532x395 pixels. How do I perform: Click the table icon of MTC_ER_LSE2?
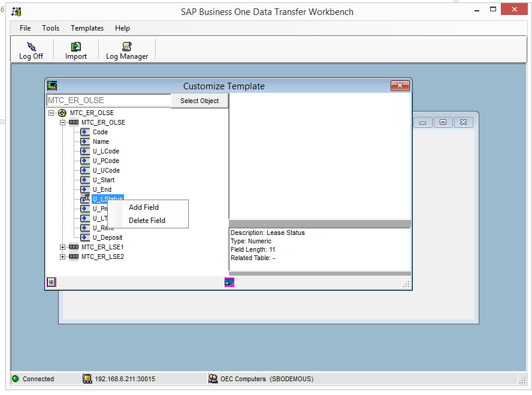tap(73, 256)
